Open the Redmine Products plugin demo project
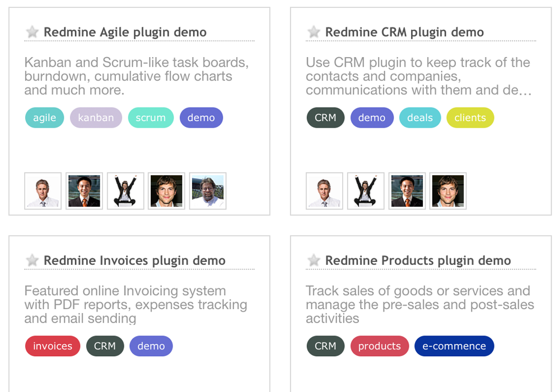The width and height of the screenshot is (560, 392). [x=418, y=260]
